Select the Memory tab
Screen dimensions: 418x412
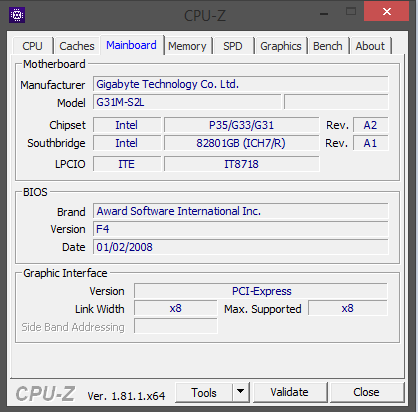point(187,46)
